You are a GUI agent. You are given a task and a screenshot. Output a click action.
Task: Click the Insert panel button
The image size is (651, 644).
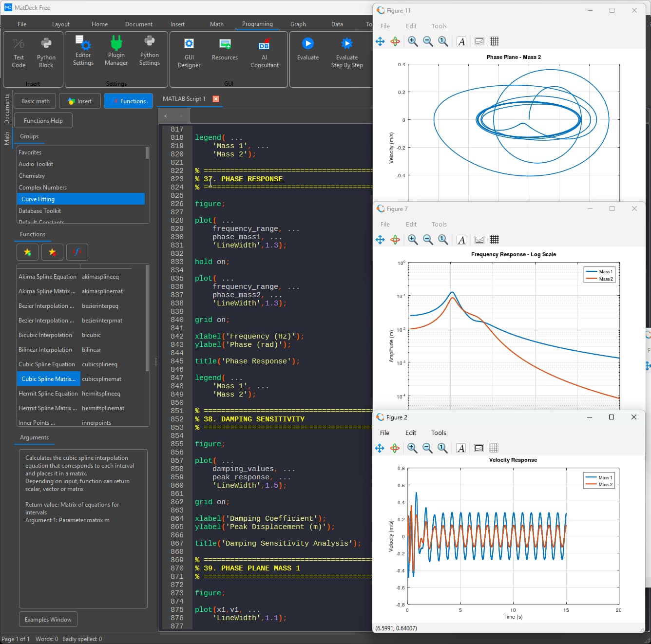tap(80, 101)
